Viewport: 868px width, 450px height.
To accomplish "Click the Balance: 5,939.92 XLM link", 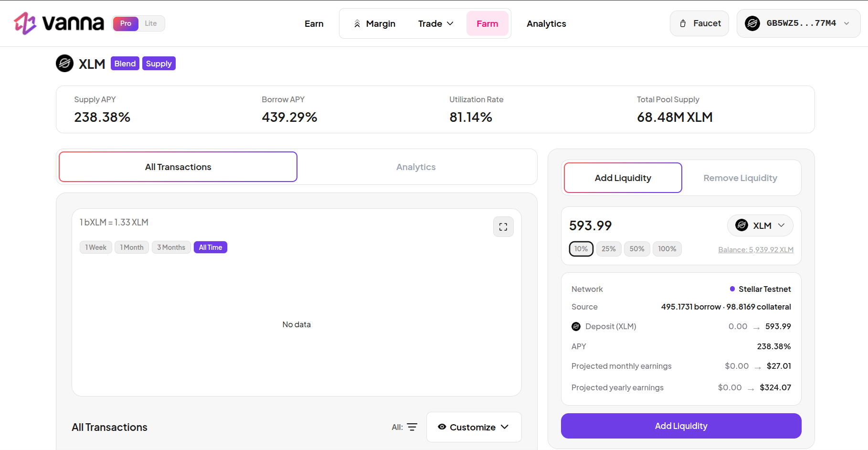I will tap(756, 250).
